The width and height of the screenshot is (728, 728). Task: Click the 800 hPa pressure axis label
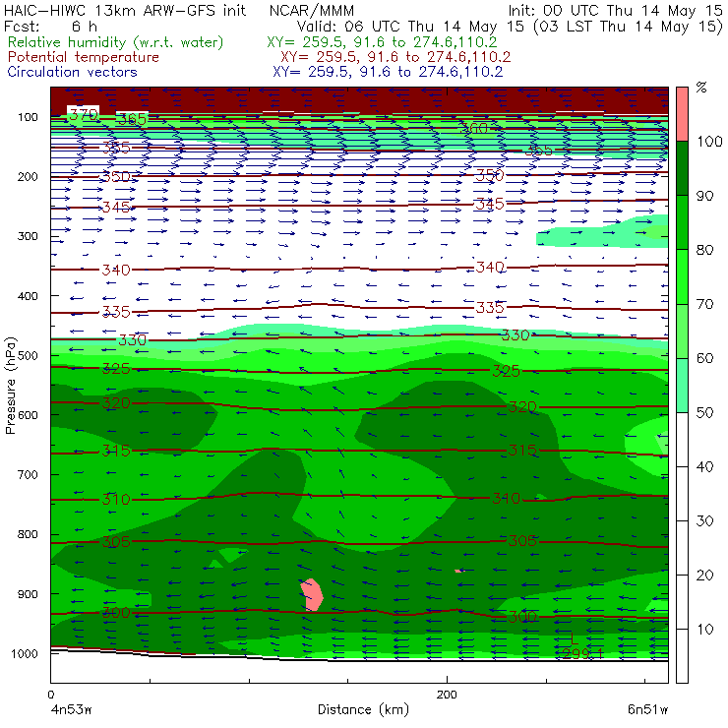pos(28,534)
